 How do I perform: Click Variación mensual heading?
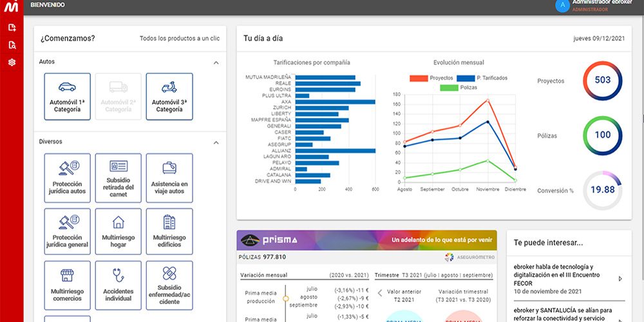tap(263, 275)
